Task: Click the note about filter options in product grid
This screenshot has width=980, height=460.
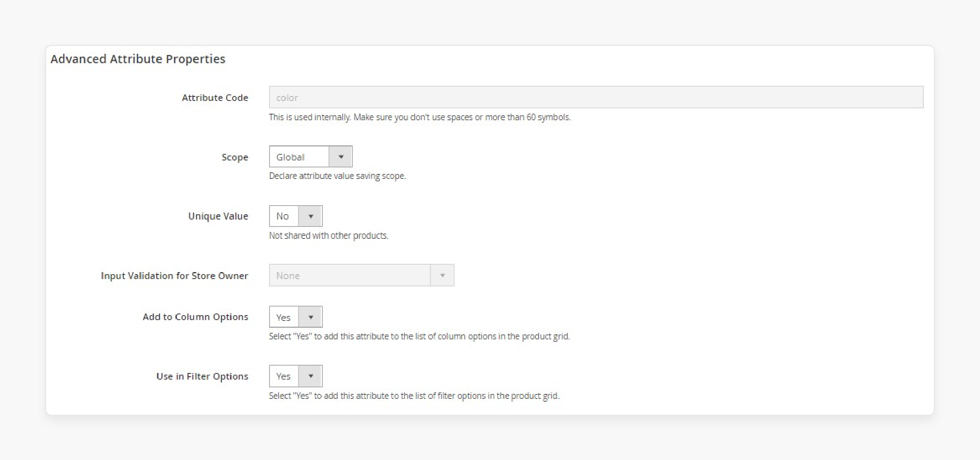Action: click(414, 396)
